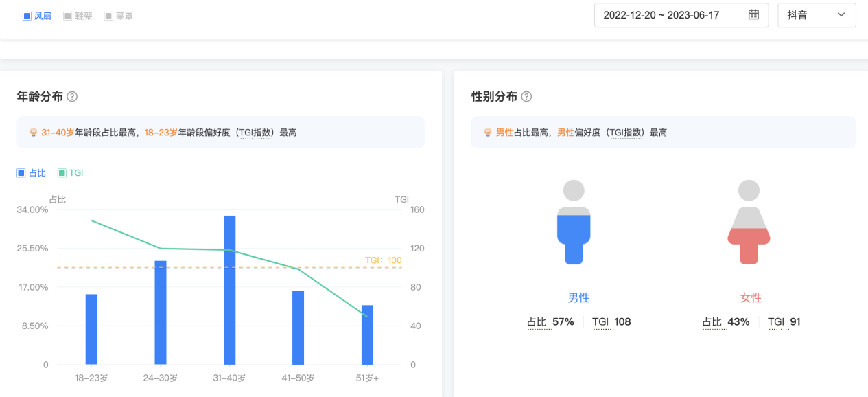Toggle the 鞋架 legend checkbox
This screenshot has width=868, height=397.
click(x=68, y=16)
